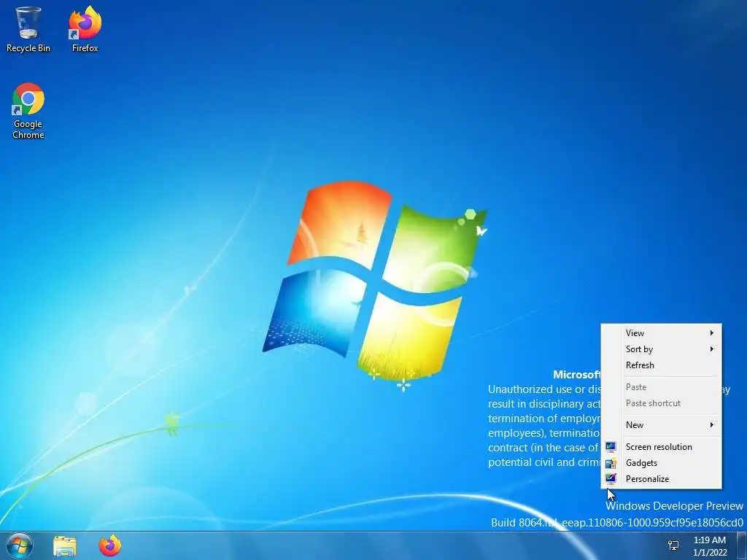Screen dimensions: 747x560
Task: Click the network tray icon
Action: pos(673,545)
